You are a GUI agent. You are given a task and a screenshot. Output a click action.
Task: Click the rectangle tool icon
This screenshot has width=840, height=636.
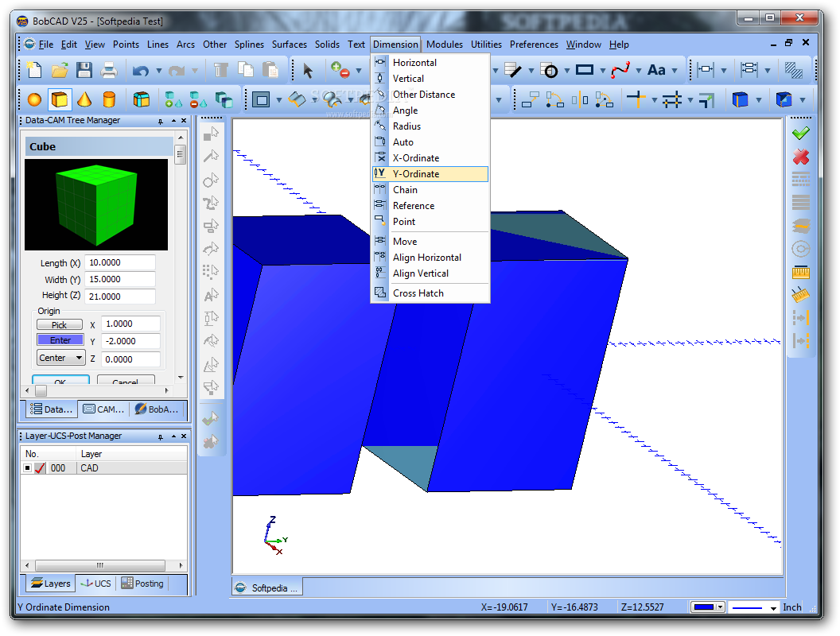(585, 70)
